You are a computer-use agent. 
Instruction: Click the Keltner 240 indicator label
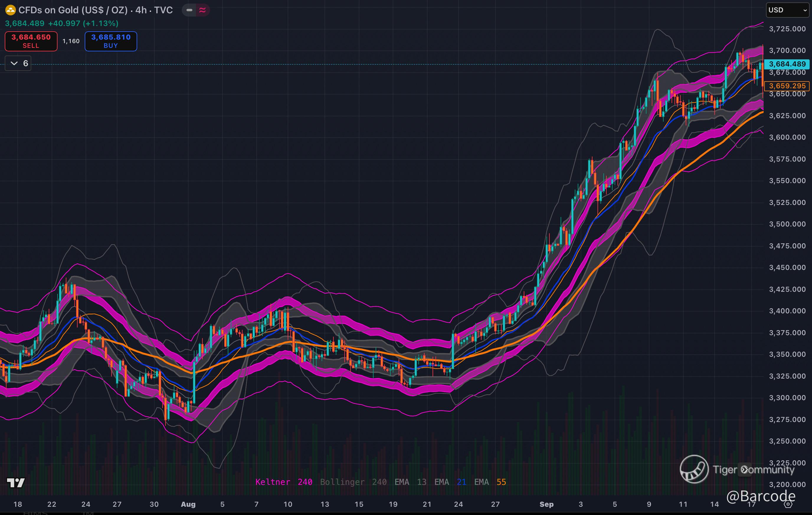(x=284, y=482)
